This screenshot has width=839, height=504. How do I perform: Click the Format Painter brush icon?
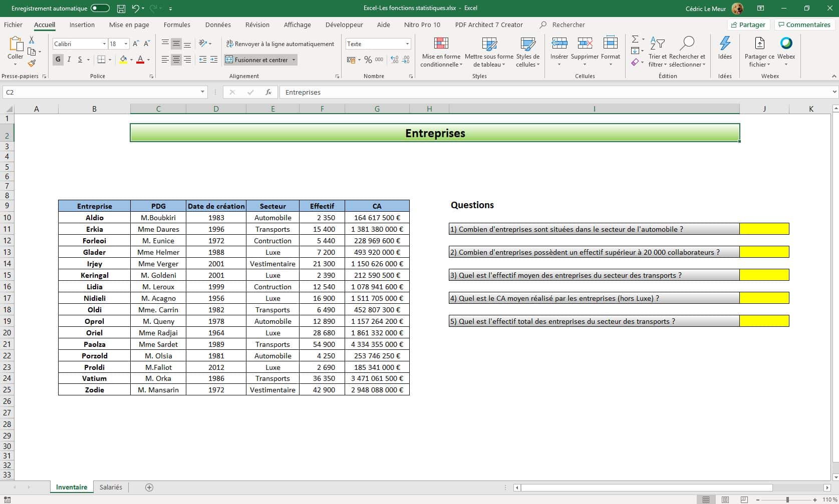coord(32,63)
